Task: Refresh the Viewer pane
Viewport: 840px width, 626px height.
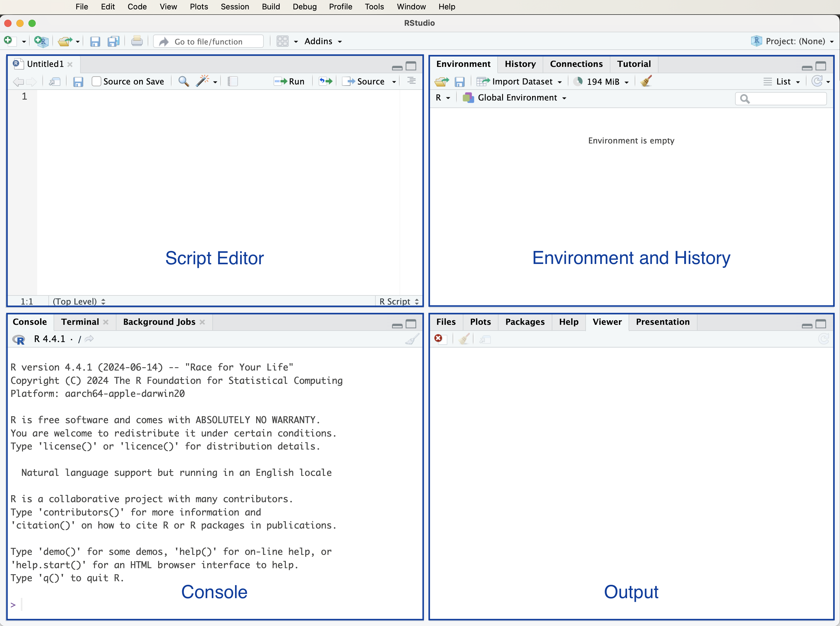Action: click(x=823, y=339)
